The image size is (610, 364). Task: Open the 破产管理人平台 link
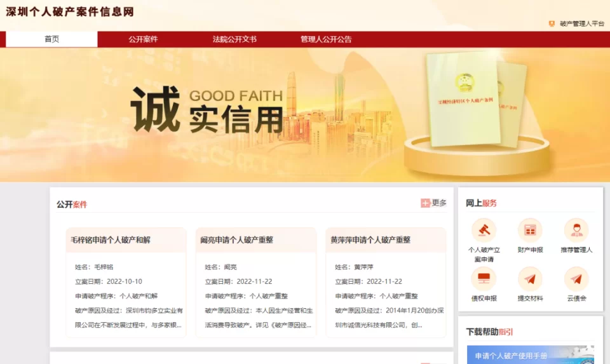[x=582, y=24]
